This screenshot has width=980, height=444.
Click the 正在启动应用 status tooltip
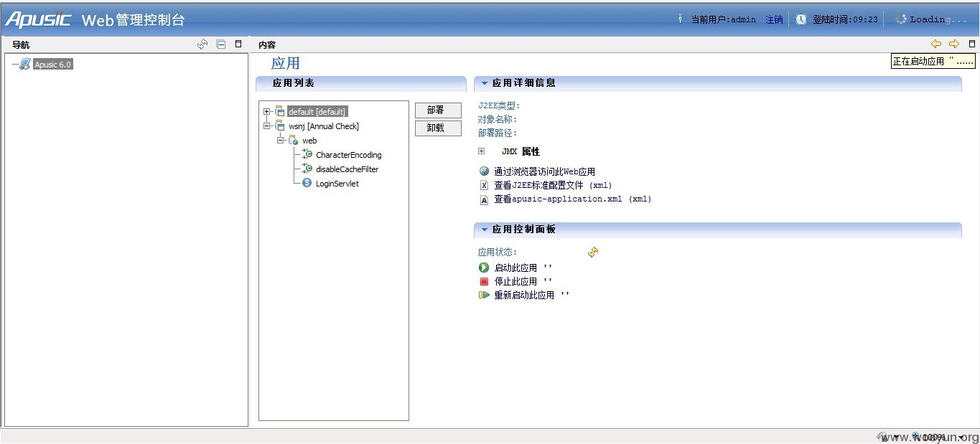pos(933,62)
